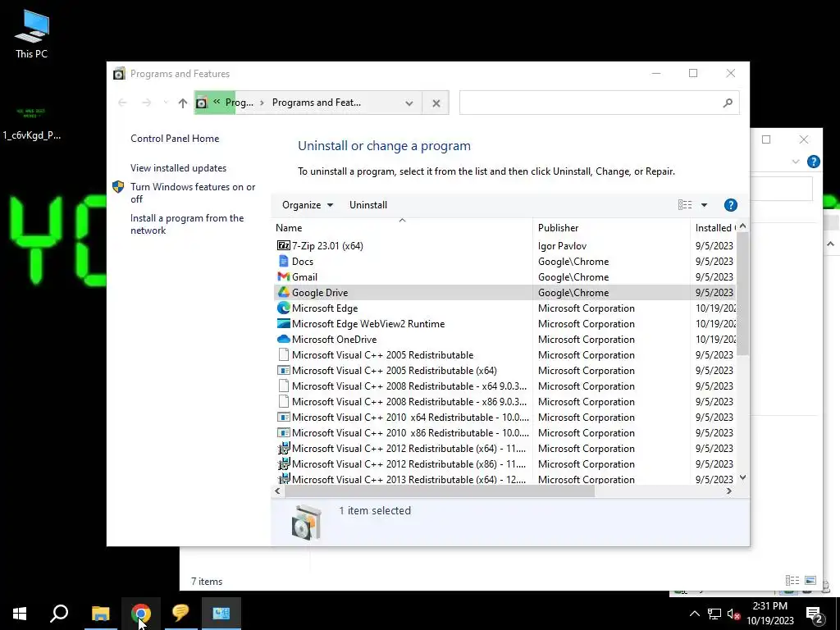Open View installed updates link
This screenshot has height=630, width=840.
[x=178, y=167]
